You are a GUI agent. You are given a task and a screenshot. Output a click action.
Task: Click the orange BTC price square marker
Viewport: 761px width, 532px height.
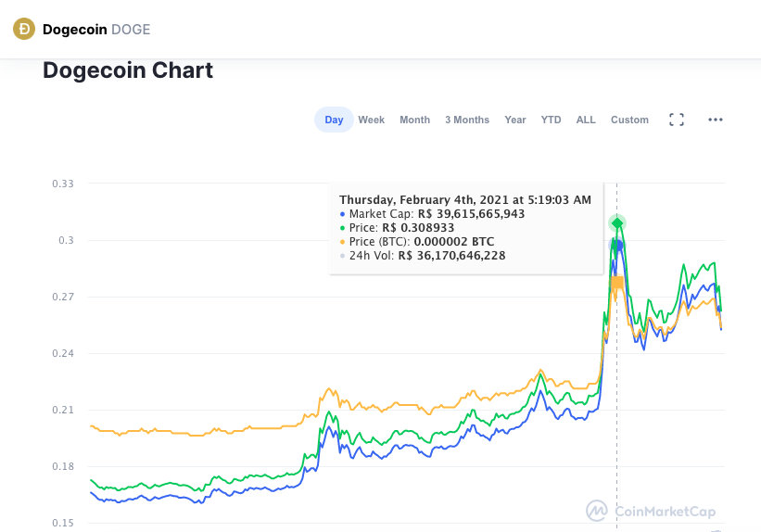click(617, 283)
